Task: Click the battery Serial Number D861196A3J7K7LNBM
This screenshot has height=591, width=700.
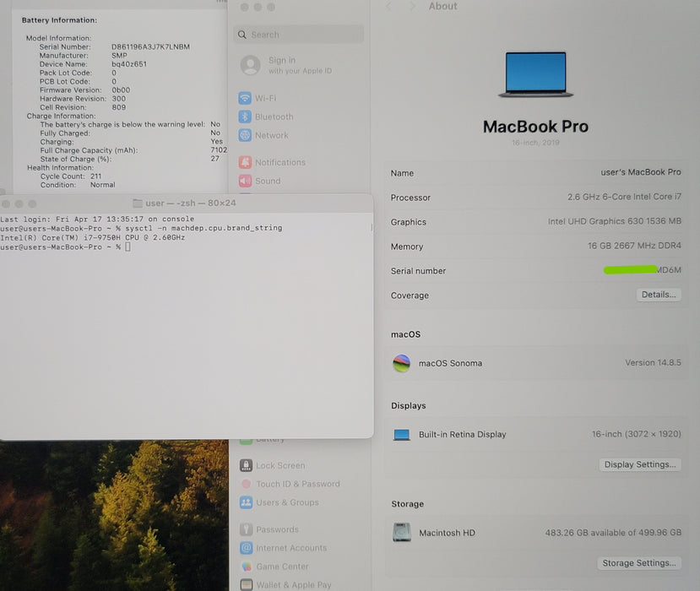Action: 150,46
